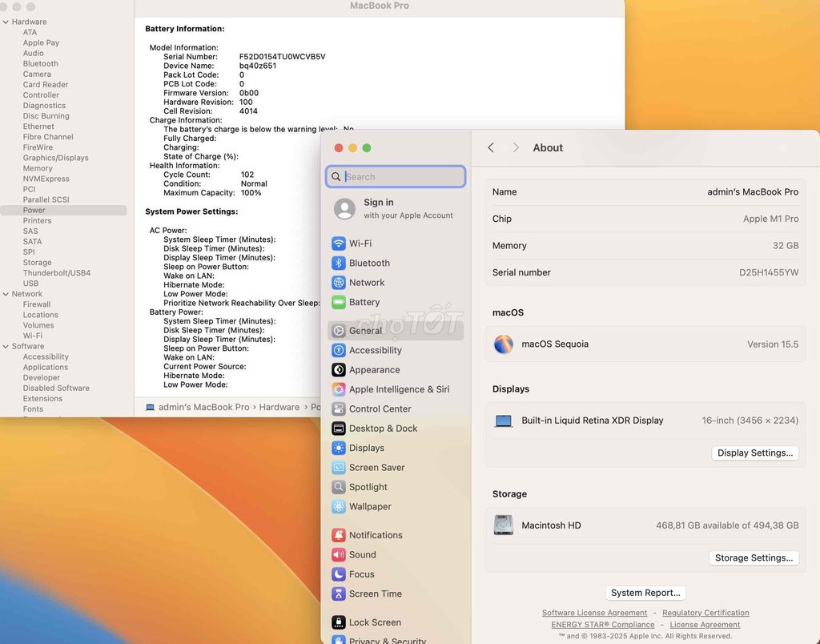Select Storage in the Hardware list
Image resolution: width=820 pixels, height=644 pixels.
pyautogui.click(x=37, y=263)
